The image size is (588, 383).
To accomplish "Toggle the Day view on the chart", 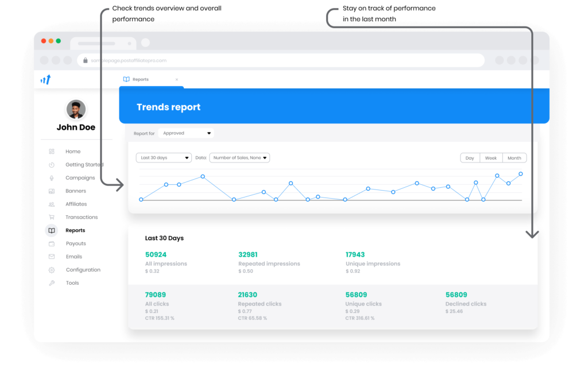I will pyautogui.click(x=469, y=157).
